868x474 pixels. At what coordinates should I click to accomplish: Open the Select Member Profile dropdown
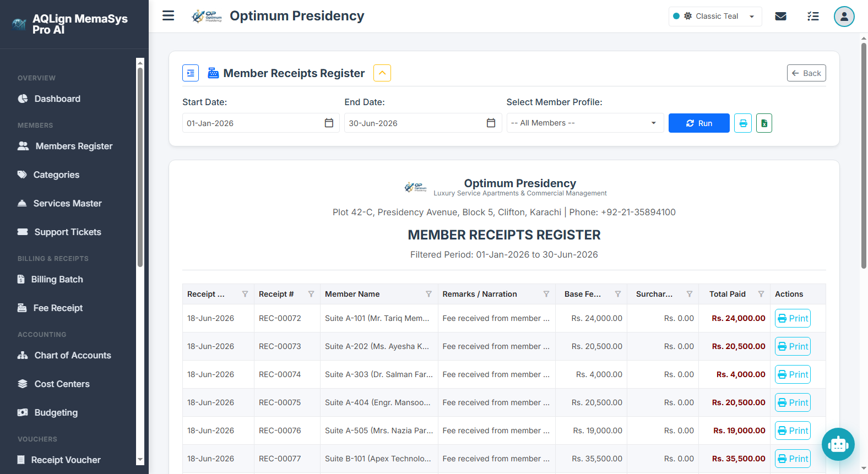point(585,123)
